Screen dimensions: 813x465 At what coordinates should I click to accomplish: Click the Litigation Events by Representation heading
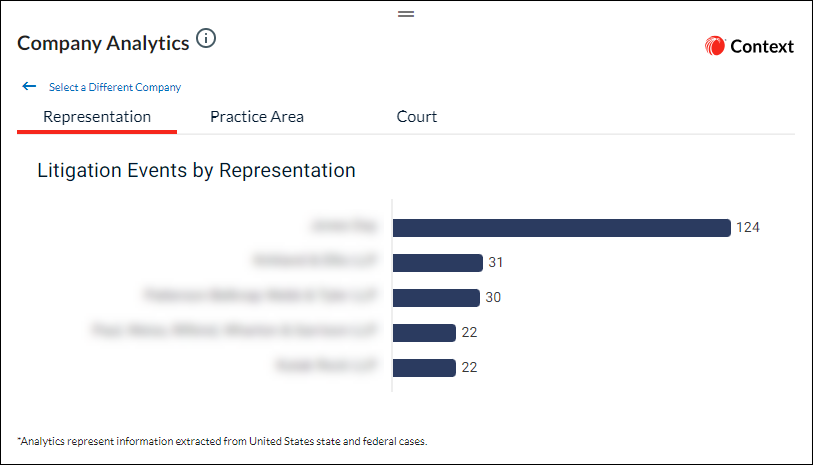pos(196,171)
